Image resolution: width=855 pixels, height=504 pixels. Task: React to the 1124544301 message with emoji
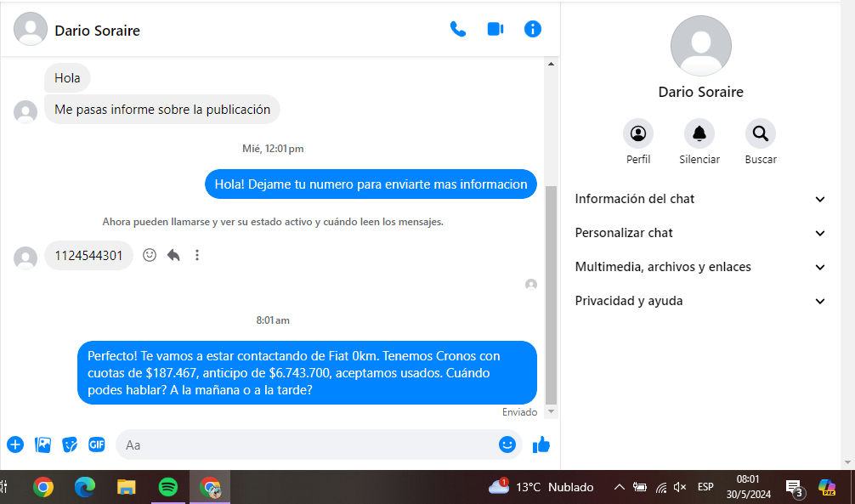[150, 255]
